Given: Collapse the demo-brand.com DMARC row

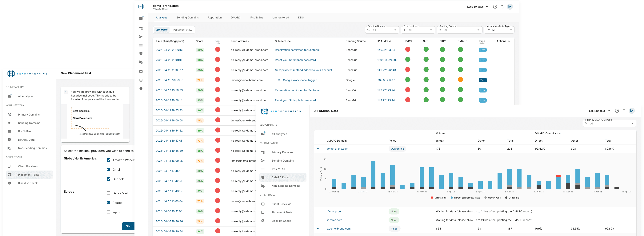Looking at the screenshot, I should pyautogui.click(x=318, y=149).
